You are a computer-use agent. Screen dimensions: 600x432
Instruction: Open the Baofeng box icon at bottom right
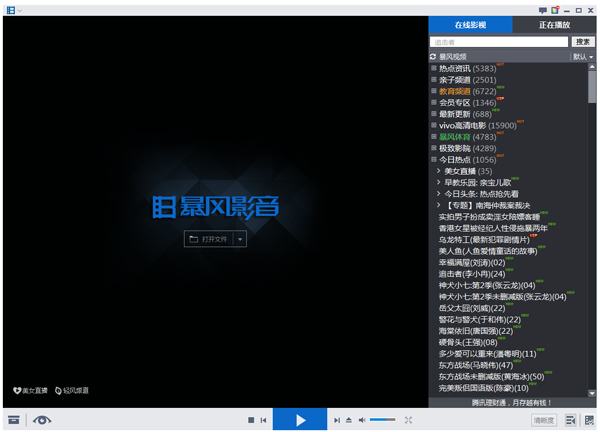point(590,420)
